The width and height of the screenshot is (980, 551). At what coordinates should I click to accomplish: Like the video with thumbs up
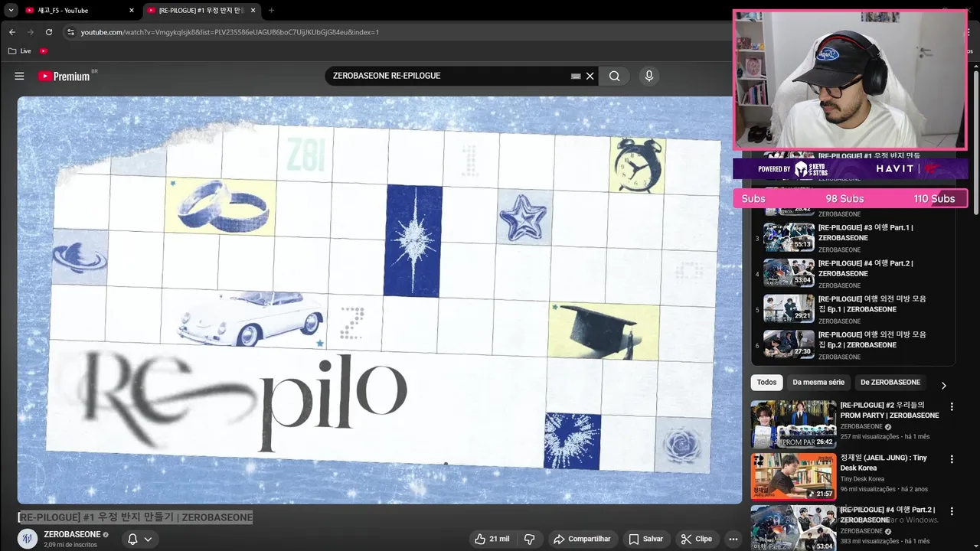tap(492, 539)
